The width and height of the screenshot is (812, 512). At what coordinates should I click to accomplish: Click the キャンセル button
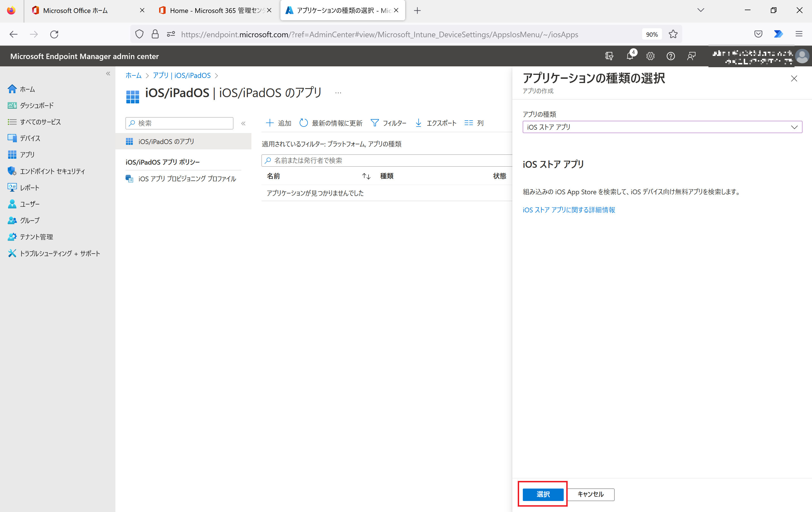click(591, 494)
